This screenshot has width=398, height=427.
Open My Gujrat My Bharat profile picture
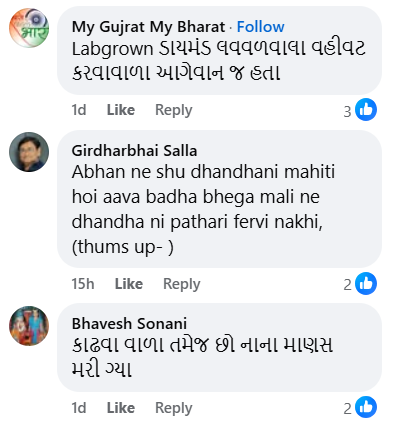point(29,28)
